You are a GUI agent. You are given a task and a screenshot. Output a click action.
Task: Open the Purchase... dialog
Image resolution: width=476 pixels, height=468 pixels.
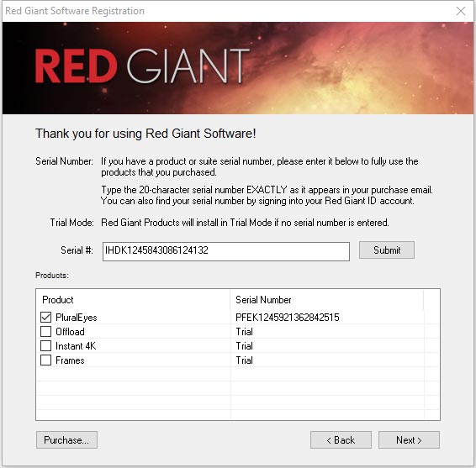[x=66, y=439]
